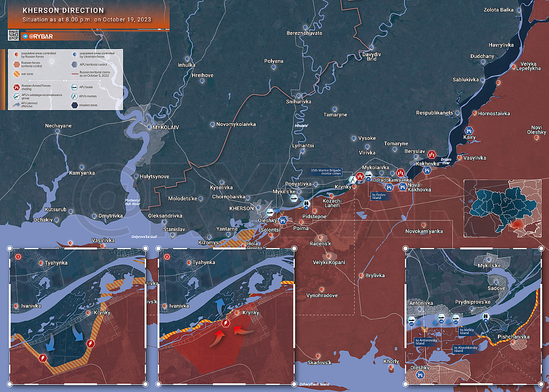Screen dimensions: 549x392
Task: Click the 'to Antonovsky Island' callout label
Action: (426, 341)
